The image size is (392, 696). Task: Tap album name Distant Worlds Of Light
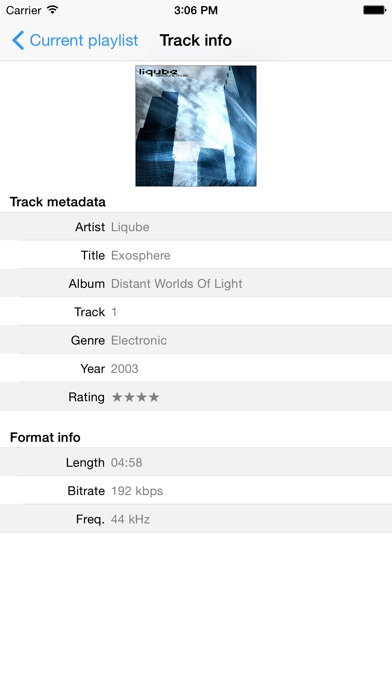pos(177,284)
